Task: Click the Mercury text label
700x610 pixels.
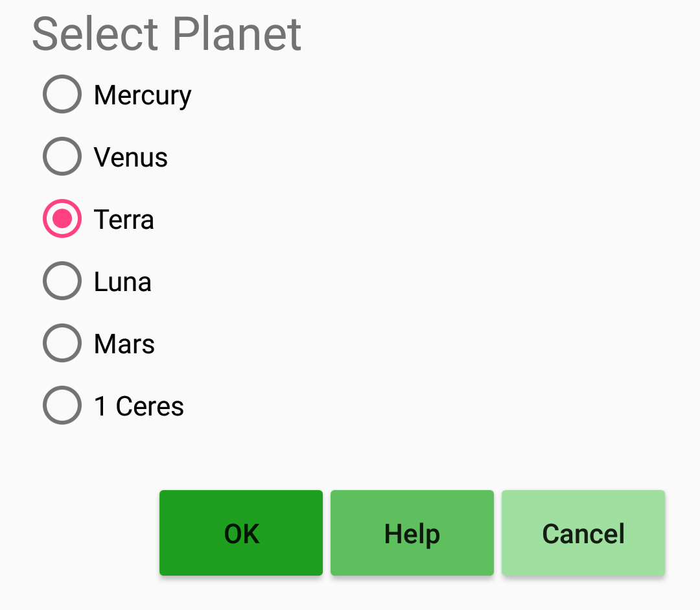Action: click(x=143, y=95)
